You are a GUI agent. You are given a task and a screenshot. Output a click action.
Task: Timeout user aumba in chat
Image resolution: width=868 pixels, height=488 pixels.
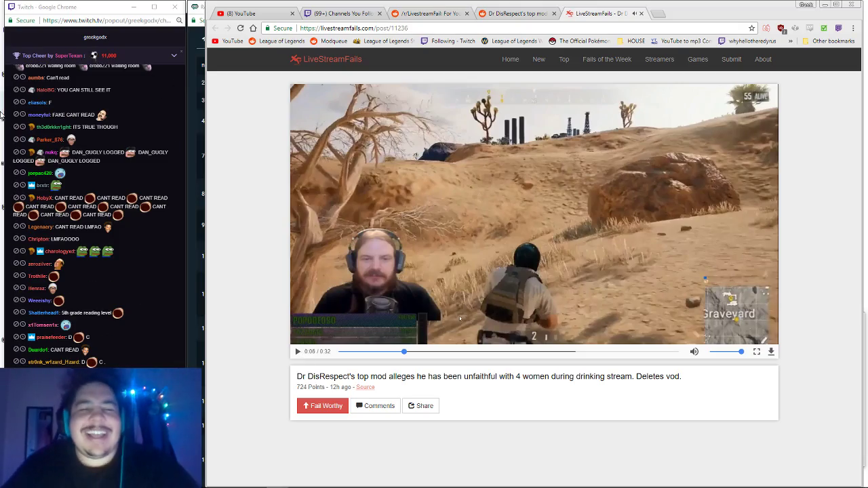(x=23, y=77)
